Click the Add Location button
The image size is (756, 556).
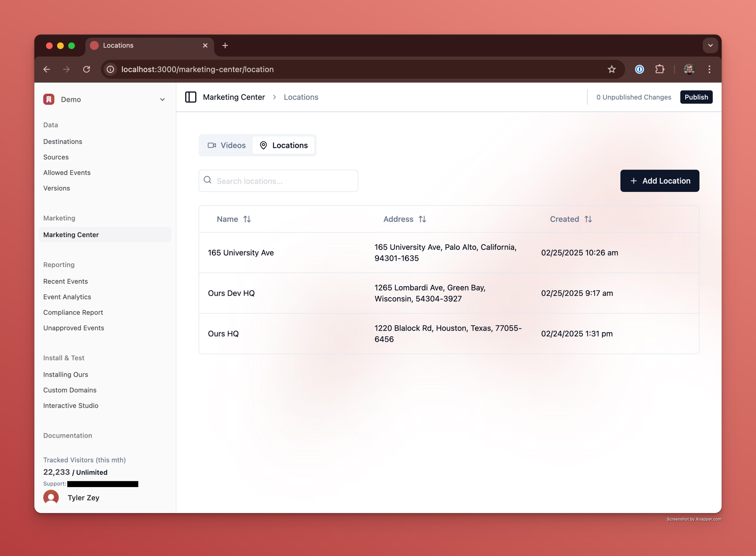[660, 181]
